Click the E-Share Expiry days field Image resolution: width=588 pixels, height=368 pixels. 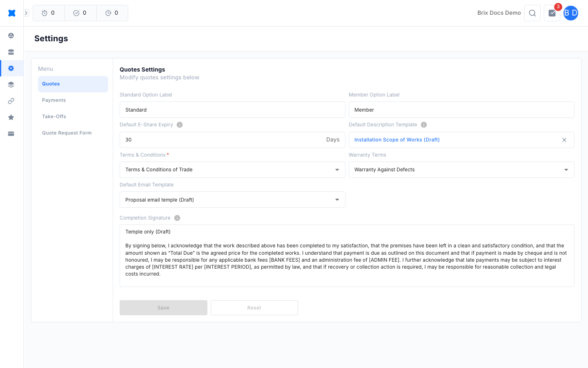click(x=232, y=140)
